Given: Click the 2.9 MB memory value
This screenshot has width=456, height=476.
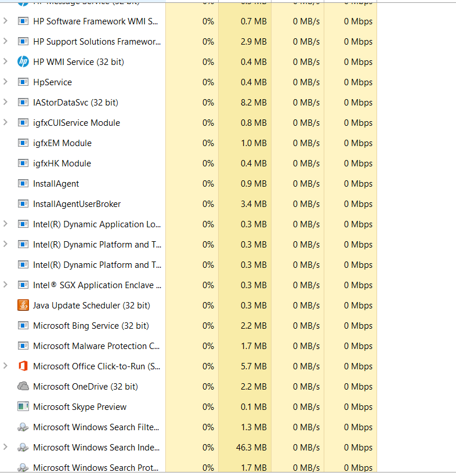Looking at the screenshot, I should [x=254, y=42].
